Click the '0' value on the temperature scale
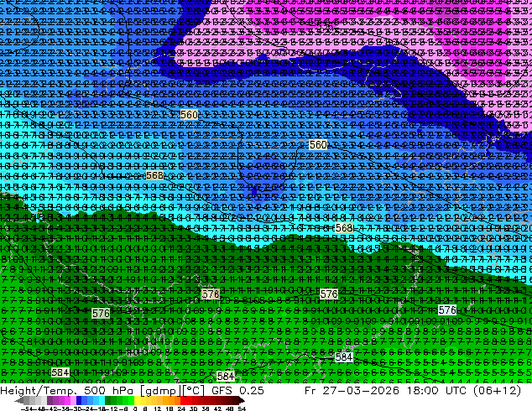The image size is (532, 411). (135, 409)
